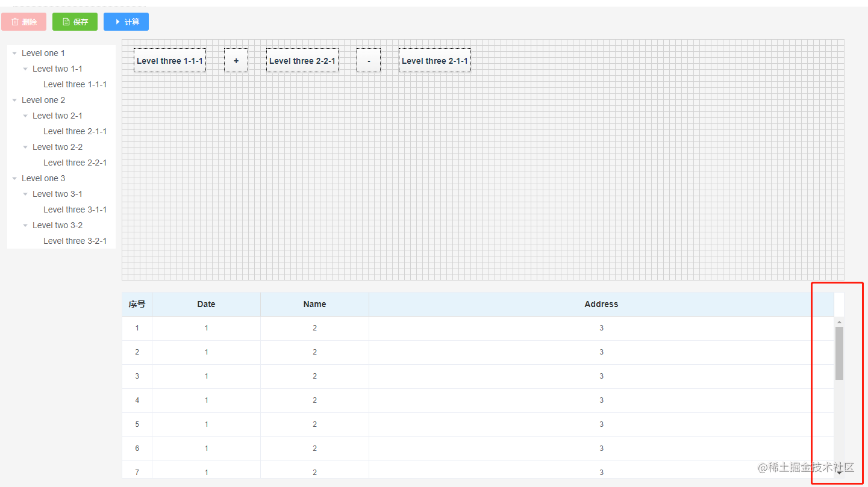868x487 pixels.
Task: Click the green save (保存) button
Action: (75, 22)
